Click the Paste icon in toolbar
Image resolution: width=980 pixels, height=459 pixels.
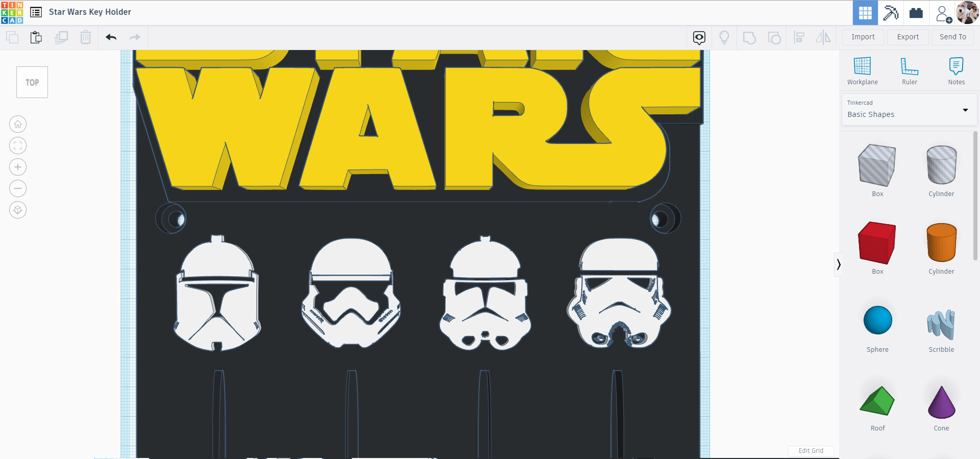36,37
